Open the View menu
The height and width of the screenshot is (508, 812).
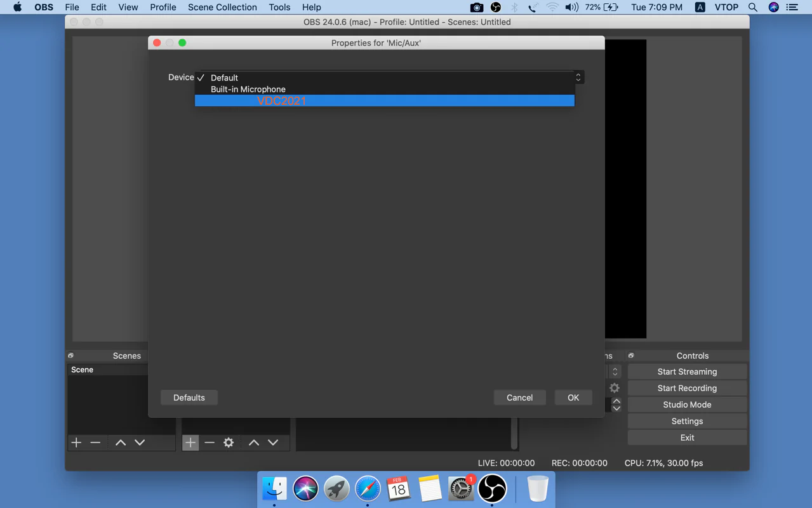(128, 7)
